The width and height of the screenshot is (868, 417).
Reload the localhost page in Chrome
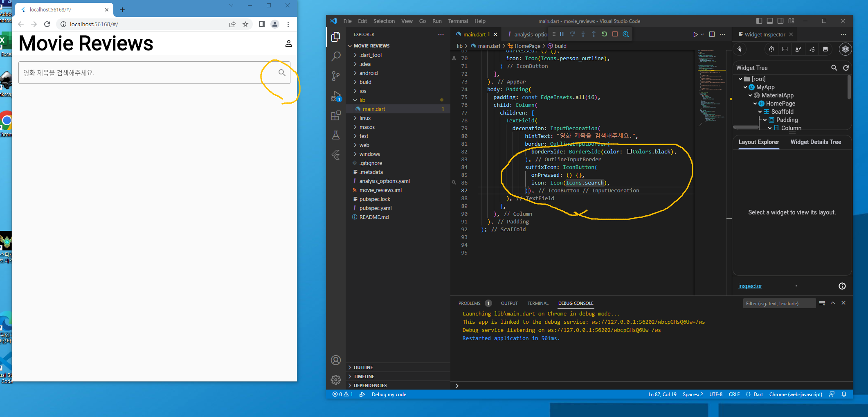47,24
